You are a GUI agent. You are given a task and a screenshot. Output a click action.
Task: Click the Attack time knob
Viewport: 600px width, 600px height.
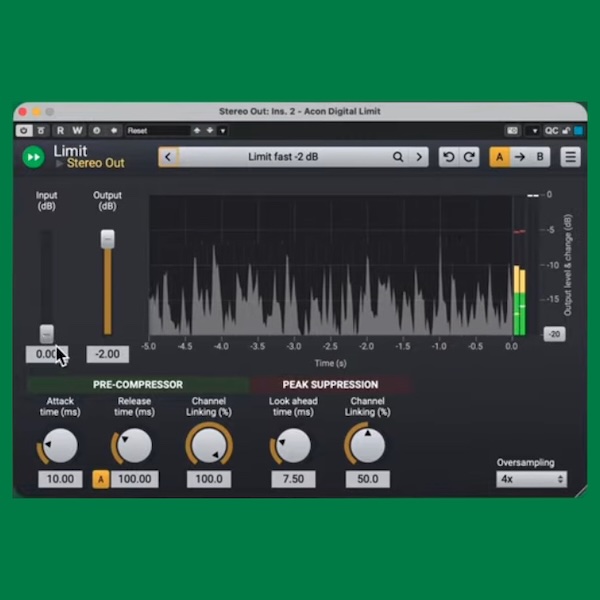point(60,446)
